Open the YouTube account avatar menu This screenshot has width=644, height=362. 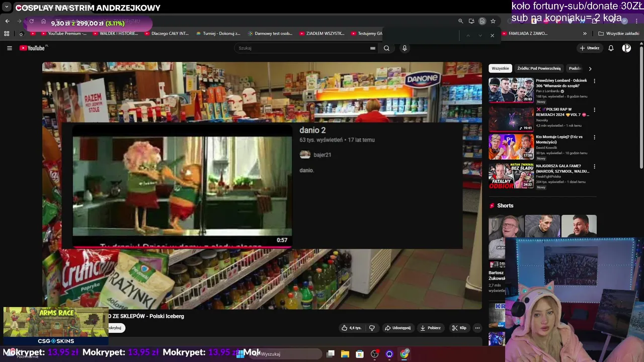tap(626, 48)
